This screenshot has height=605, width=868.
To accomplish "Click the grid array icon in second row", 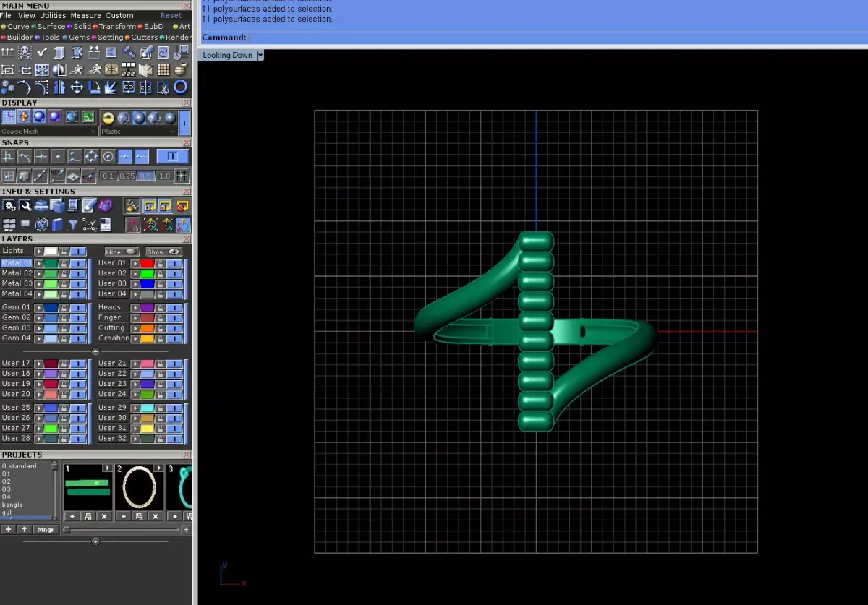I will coord(163,70).
